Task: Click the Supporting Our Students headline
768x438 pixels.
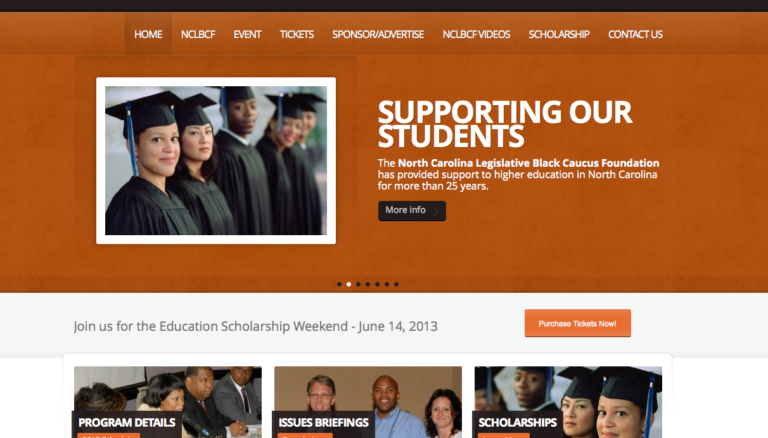Action: coord(505,124)
